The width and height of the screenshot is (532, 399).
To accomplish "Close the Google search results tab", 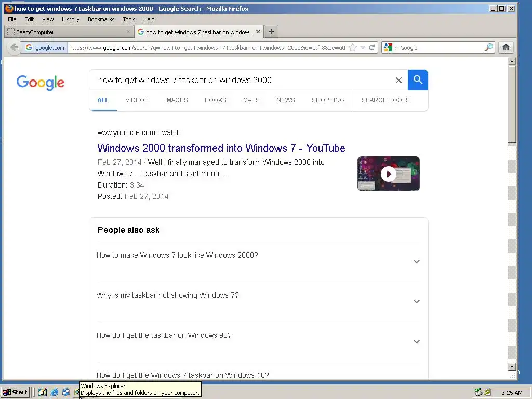I will click(x=258, y=32).
